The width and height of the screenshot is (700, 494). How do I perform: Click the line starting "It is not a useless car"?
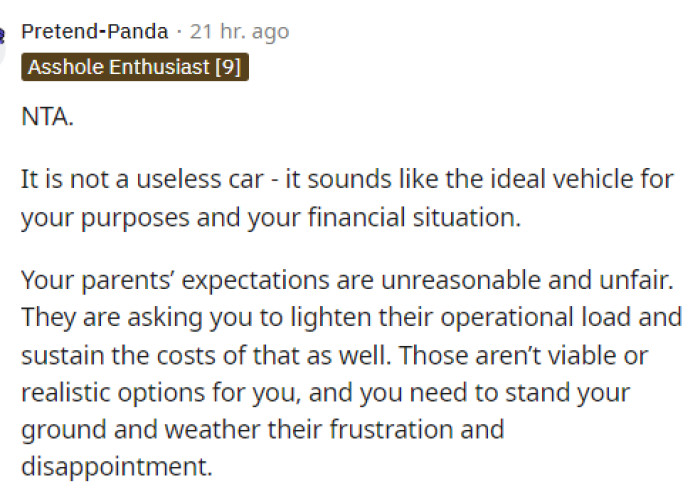tap(347, 179)
